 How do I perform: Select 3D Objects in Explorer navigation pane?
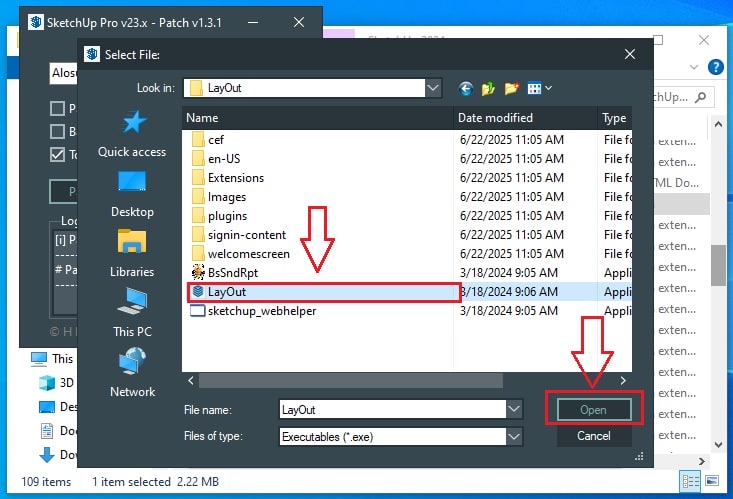click(x=57, y=383)
